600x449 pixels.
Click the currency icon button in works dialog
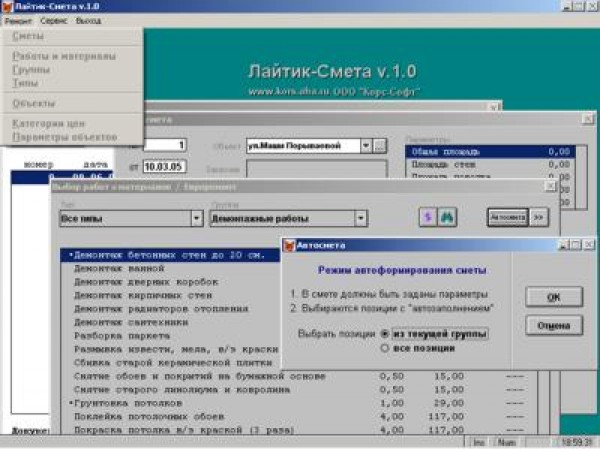pyautogui.click(x=426, y=216)
